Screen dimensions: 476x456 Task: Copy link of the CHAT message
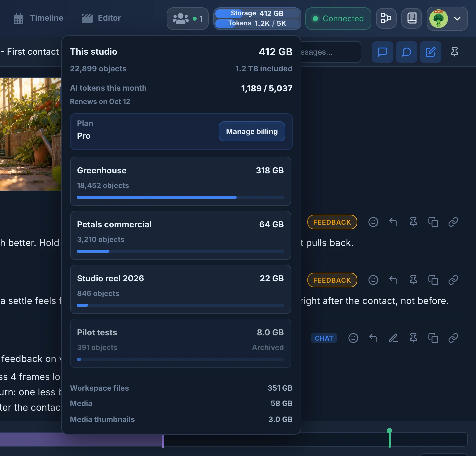[453, 338]
